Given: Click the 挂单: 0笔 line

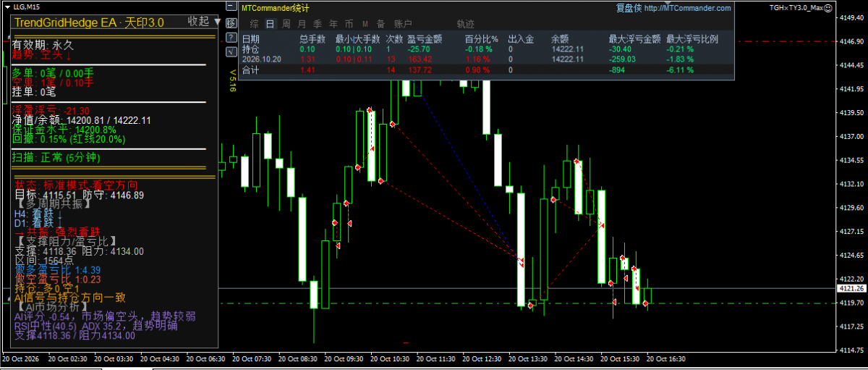Looking at the screenshot, I should (x=34, y=92).
